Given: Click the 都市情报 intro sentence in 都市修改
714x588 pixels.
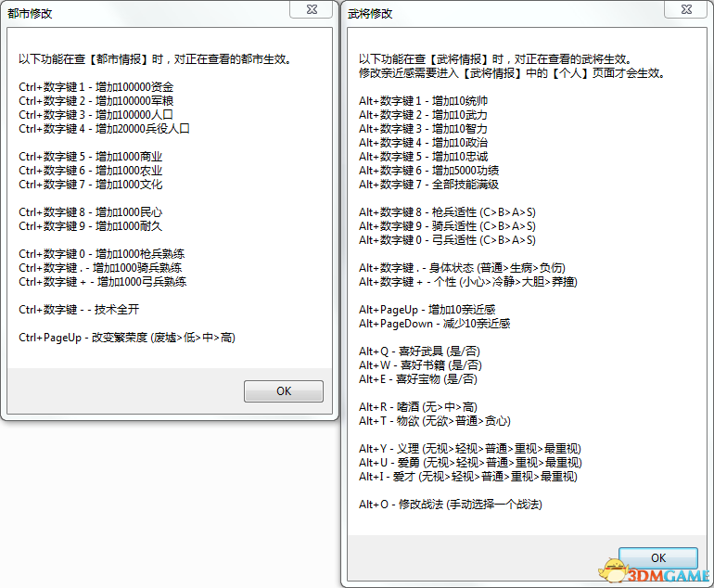Looking at the screenshot, I should (x=155, y=59).
